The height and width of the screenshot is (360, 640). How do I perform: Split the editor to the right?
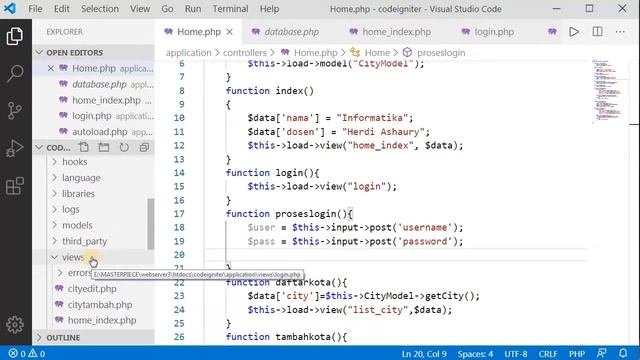pyautogui.click(x=598, y=31)
